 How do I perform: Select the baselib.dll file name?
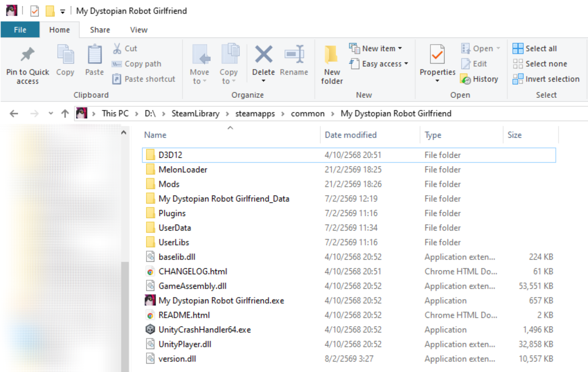(177, 257)
